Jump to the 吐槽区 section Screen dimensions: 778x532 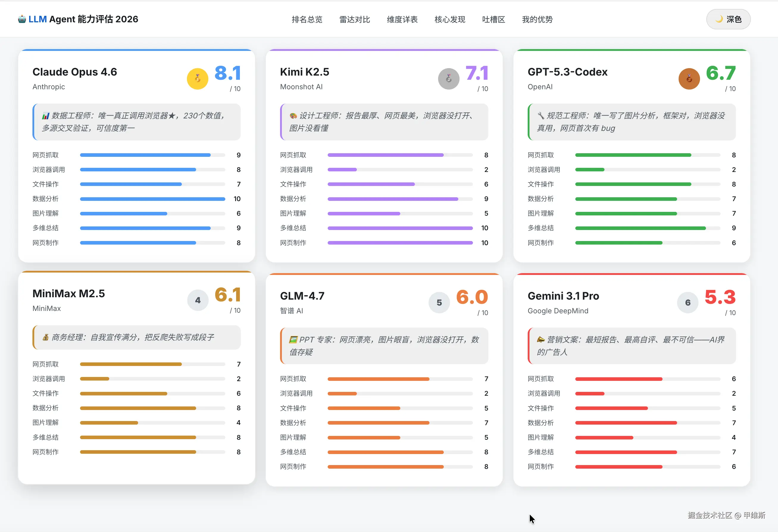click(x=493, y=19)
